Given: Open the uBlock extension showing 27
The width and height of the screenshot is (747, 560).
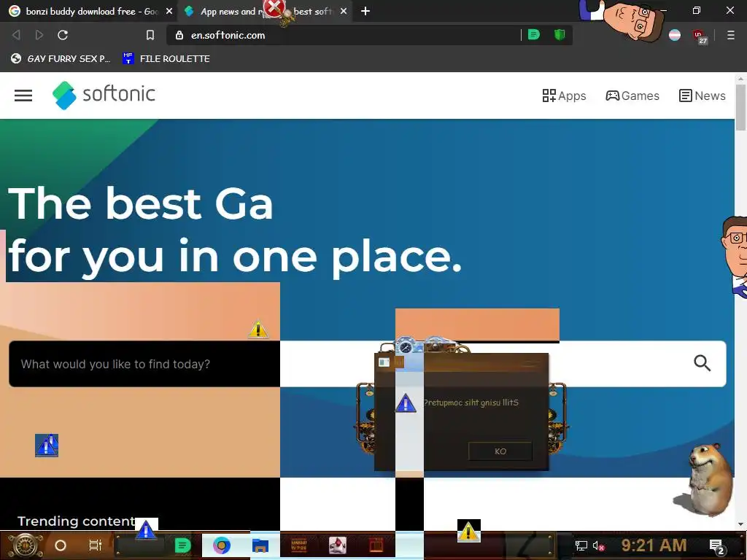Looking at the screenshot, I should 700,36.
